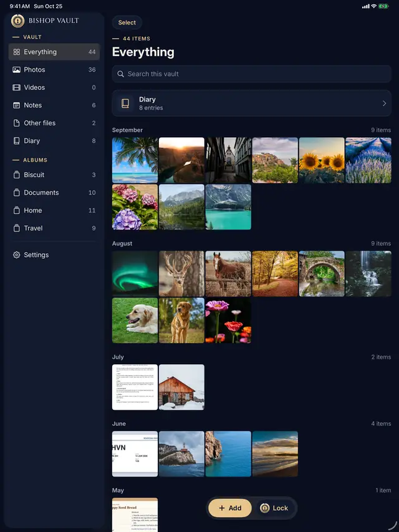Tap the Select button

(x=127, y=22)
